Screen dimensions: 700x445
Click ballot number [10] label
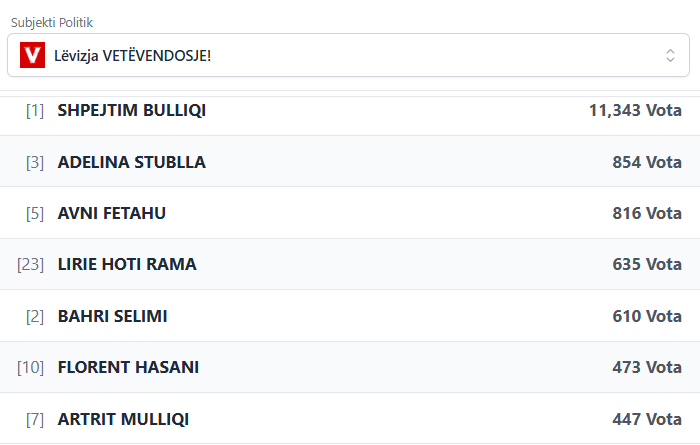click(x=31, y=368)
